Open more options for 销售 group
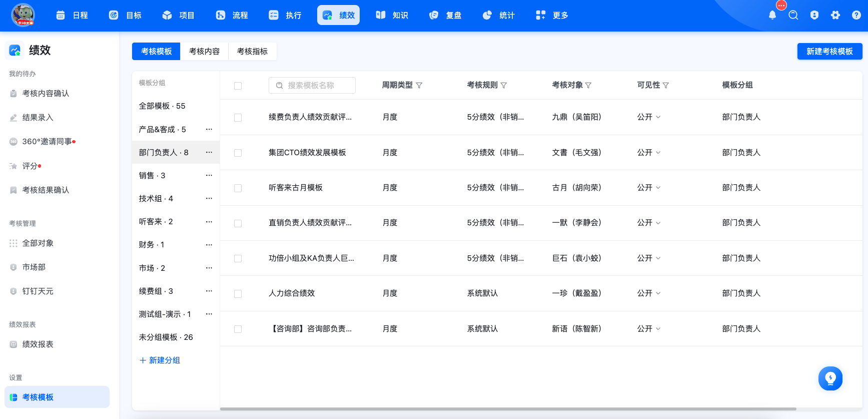The width and height of the screenshot is (868, 419). coord(209,175)
